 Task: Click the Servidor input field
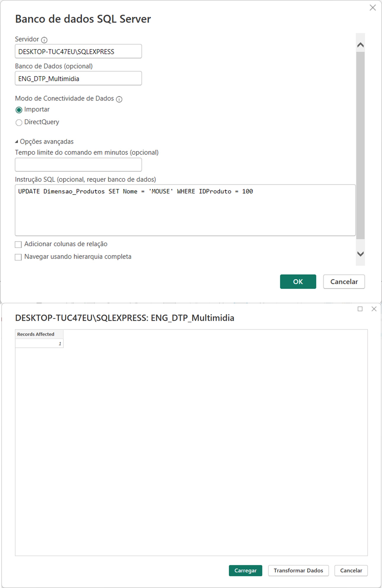point(78,51)
